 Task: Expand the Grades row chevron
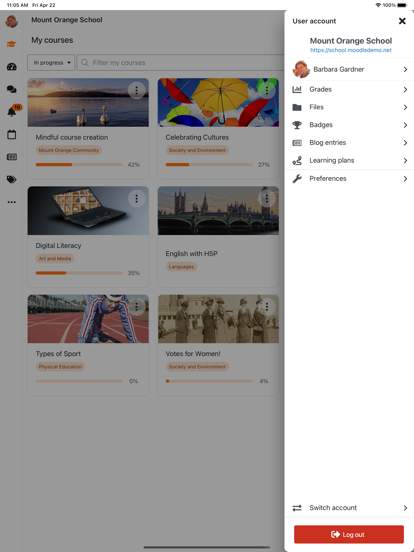pyautogui.click(x=405, y=89)
